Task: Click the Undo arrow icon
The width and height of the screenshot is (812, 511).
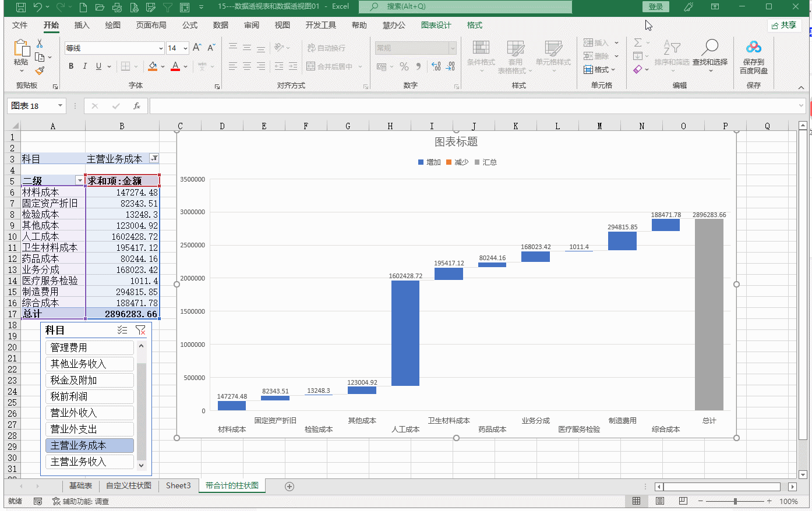Action: (x=38, y=7)
